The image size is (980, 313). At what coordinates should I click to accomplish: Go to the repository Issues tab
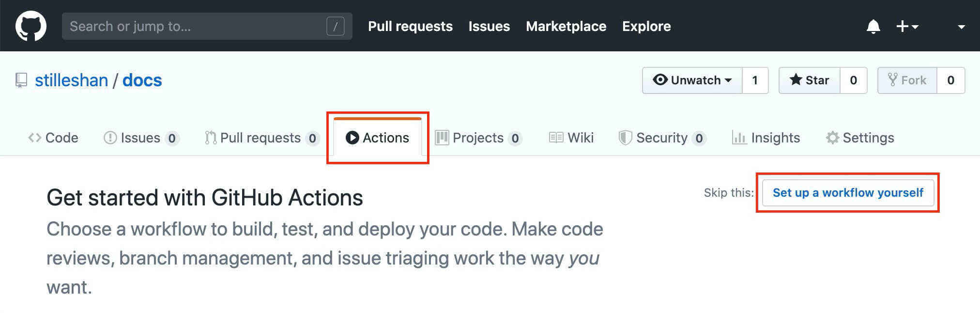pyautogui.click(x=141, y=138)
